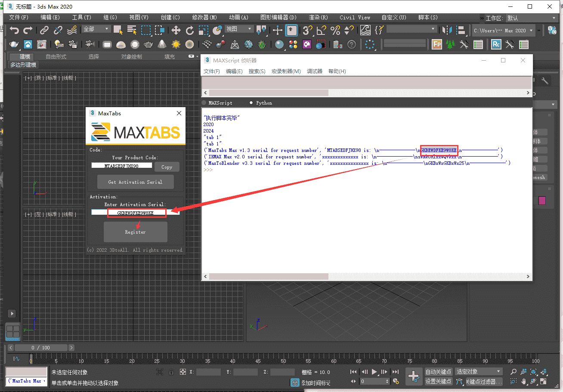Activate the Select Object tool
The height and width of the screenshot is (392, 563).
point(118,30)
